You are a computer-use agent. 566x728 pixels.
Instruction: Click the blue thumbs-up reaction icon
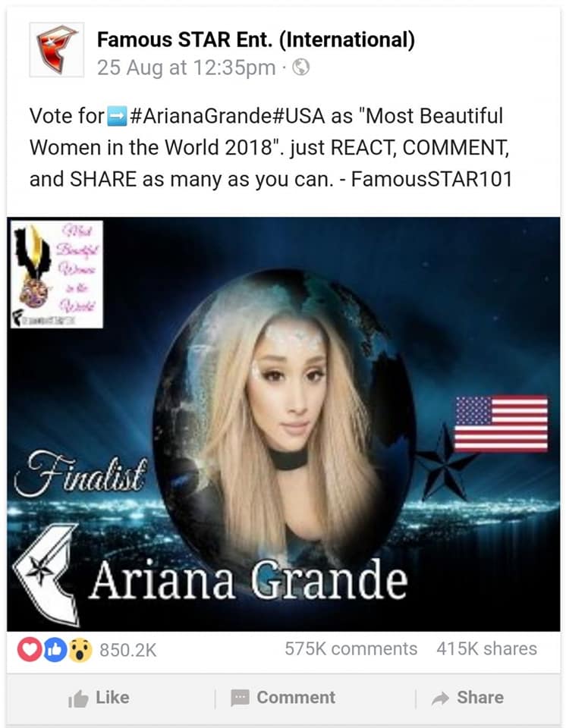click(55, 649)
